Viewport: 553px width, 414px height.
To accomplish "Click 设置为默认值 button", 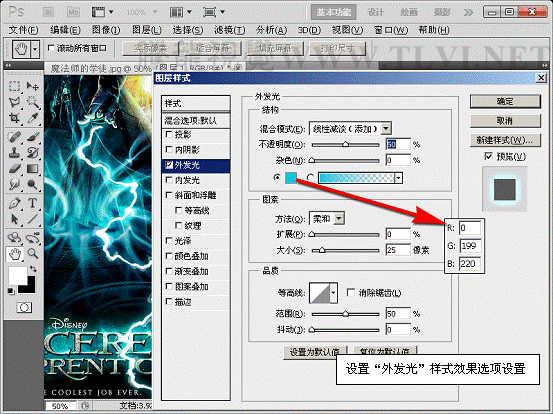I will pyautogui.click(x=315, y=352).
